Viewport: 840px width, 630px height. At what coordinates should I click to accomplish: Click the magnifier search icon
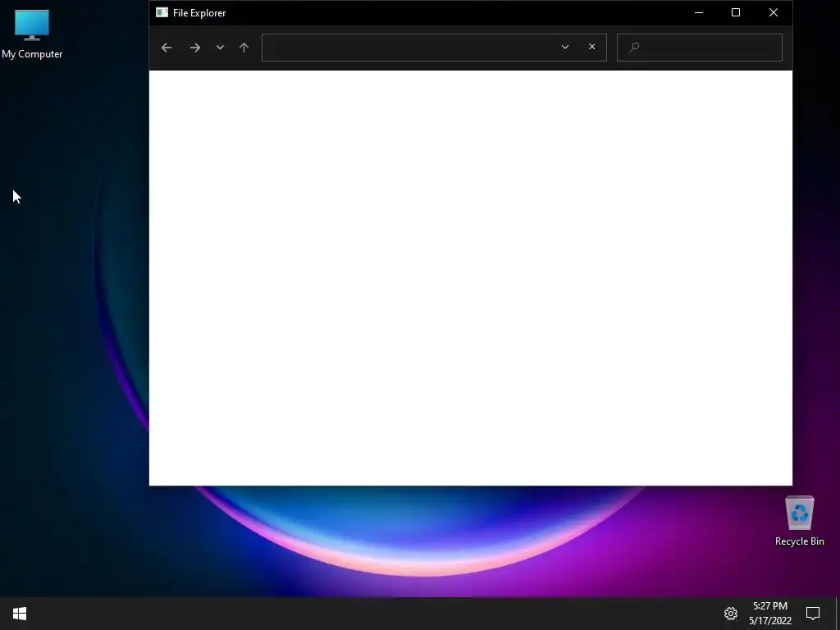634,48
